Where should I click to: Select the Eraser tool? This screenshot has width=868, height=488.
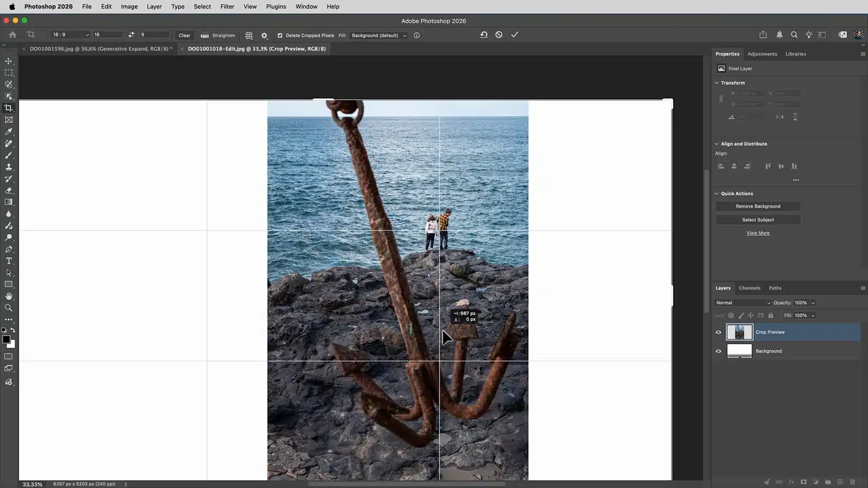9,190
